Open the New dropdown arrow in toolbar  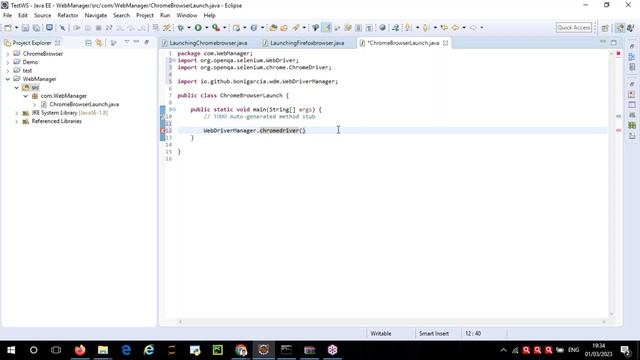pos(16,28)
